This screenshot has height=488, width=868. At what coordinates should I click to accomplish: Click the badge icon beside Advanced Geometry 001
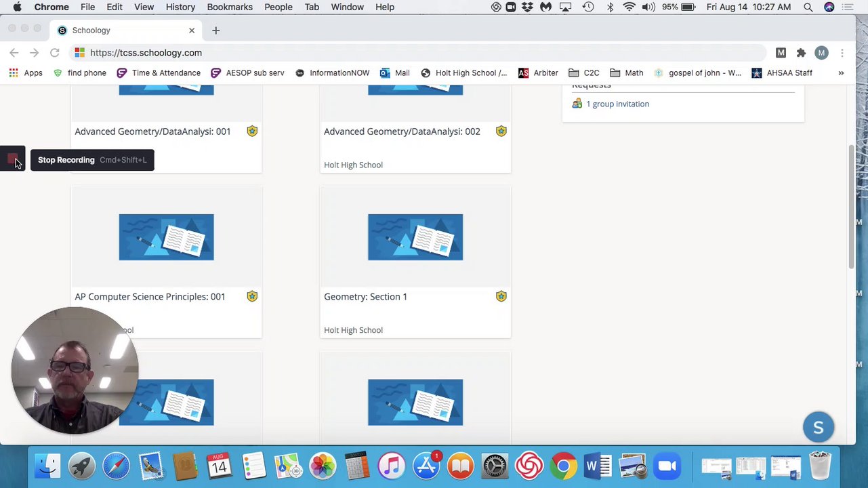click(252, 131)
